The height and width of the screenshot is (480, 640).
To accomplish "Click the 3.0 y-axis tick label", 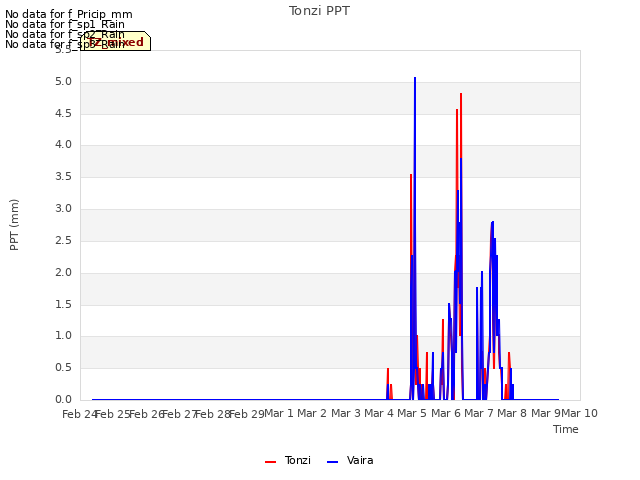I will [x=63, y=209].
